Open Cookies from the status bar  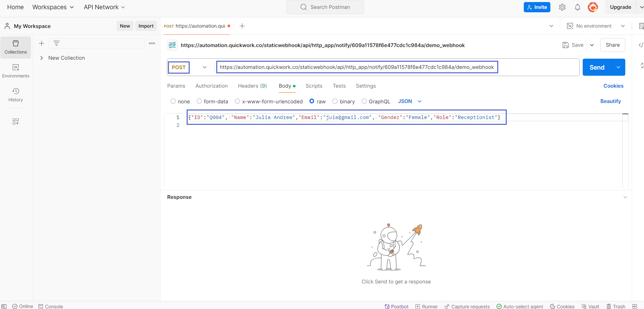pos(562,306)
